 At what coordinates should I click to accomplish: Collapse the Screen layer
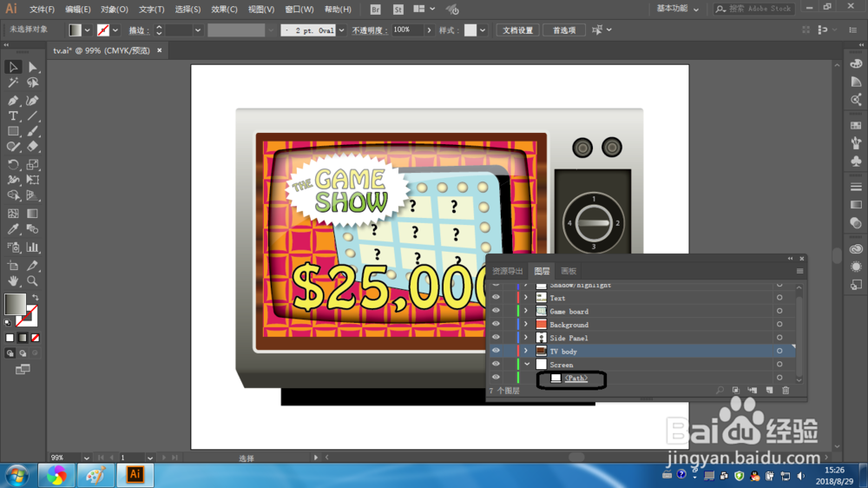[x=527, y=365]
